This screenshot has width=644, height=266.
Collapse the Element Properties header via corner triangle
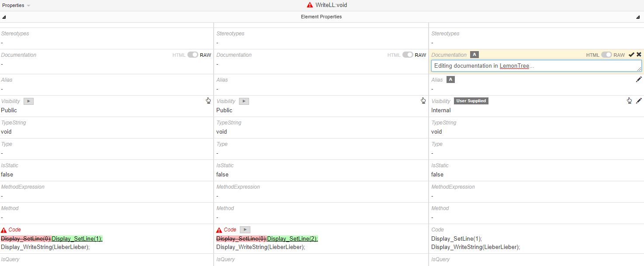[x=4, y=17]
